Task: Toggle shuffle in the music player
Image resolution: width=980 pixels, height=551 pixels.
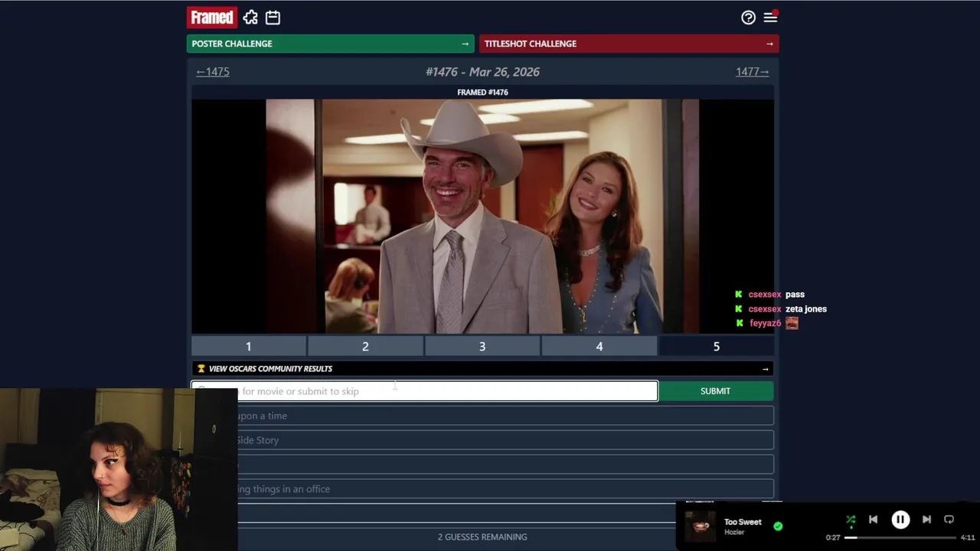Action: (851, 520)
